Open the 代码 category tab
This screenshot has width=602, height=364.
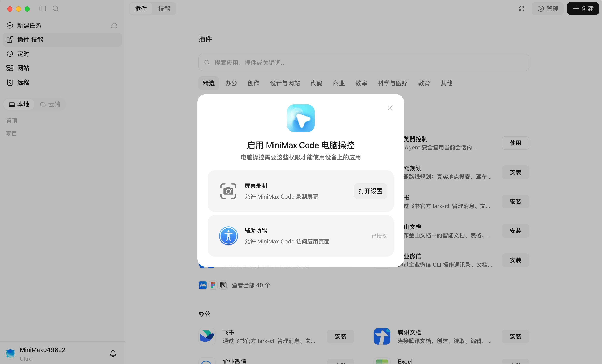pos(316,83)
